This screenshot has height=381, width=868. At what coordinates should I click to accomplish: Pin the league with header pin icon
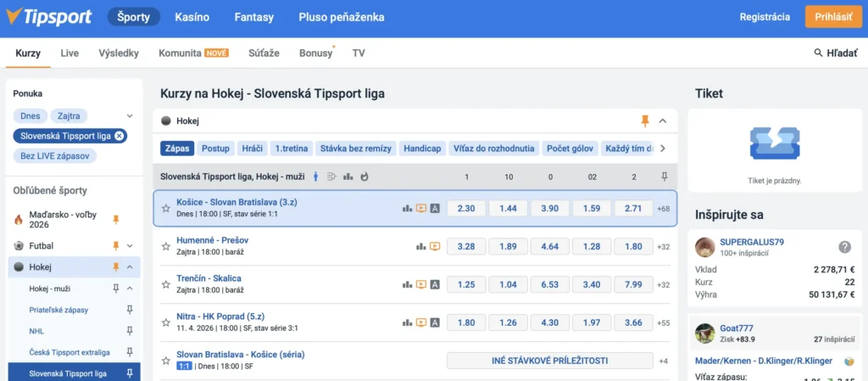tap(665, 176)
